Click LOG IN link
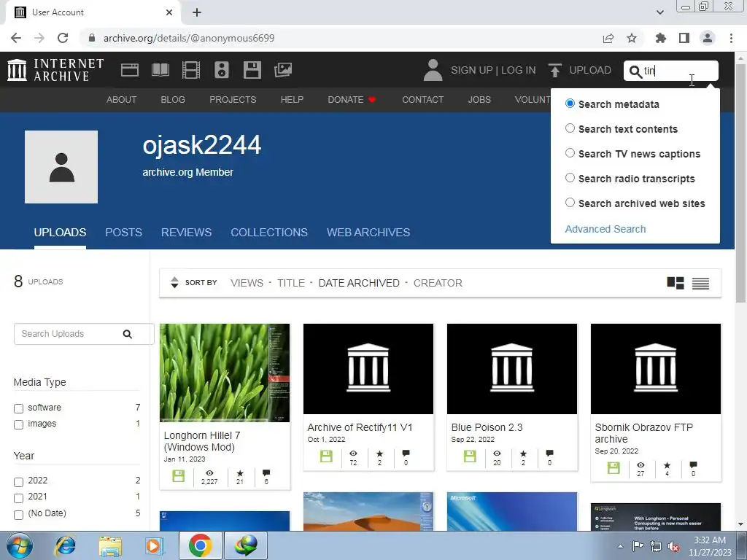Screen dimensions: 747x560 pyautogui.click(x=519, y=70)
